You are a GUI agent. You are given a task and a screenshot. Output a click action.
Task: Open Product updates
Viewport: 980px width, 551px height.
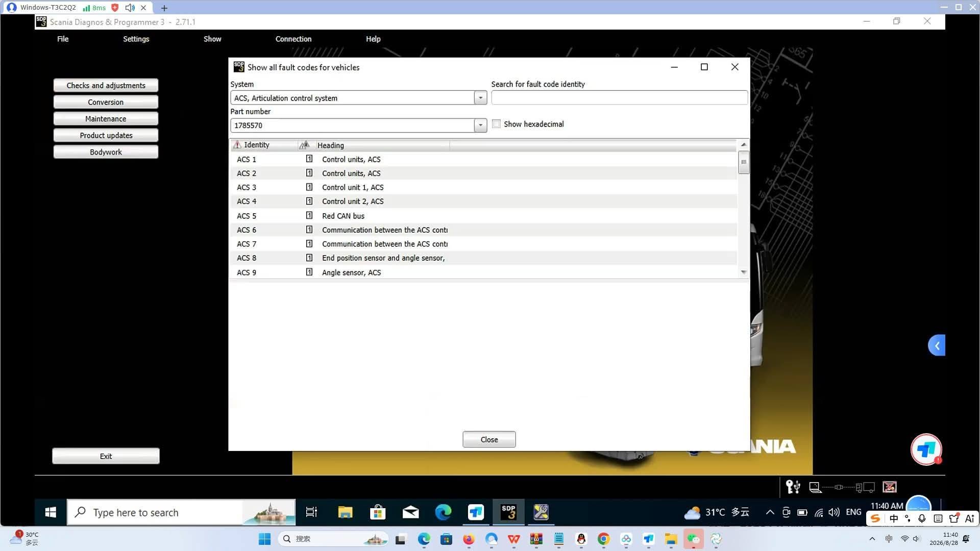click(106, 135)
